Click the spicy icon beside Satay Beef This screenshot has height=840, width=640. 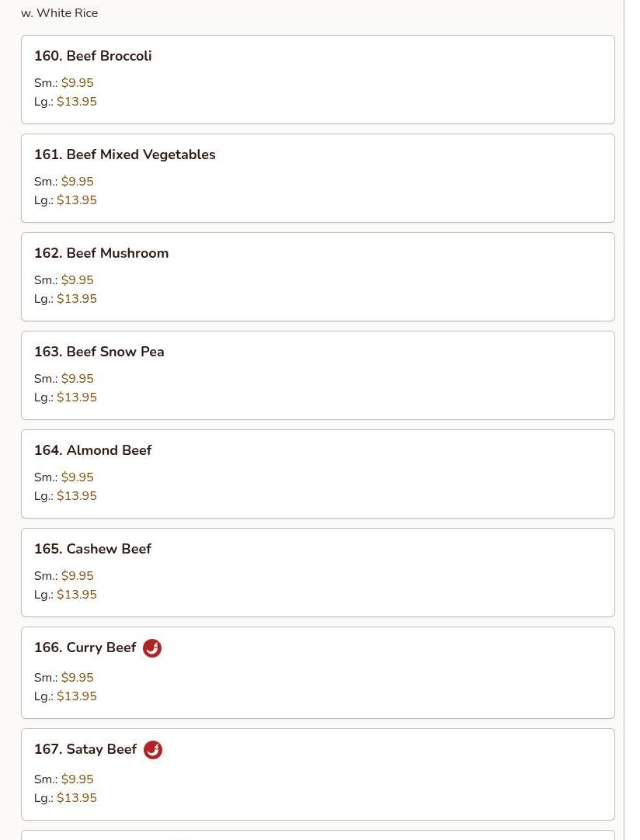tap(153, 750)
